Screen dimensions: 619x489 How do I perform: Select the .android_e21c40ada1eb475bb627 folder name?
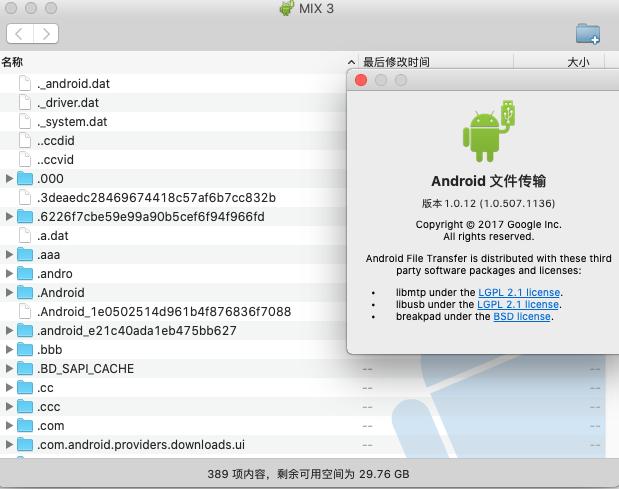coord(137,331)
